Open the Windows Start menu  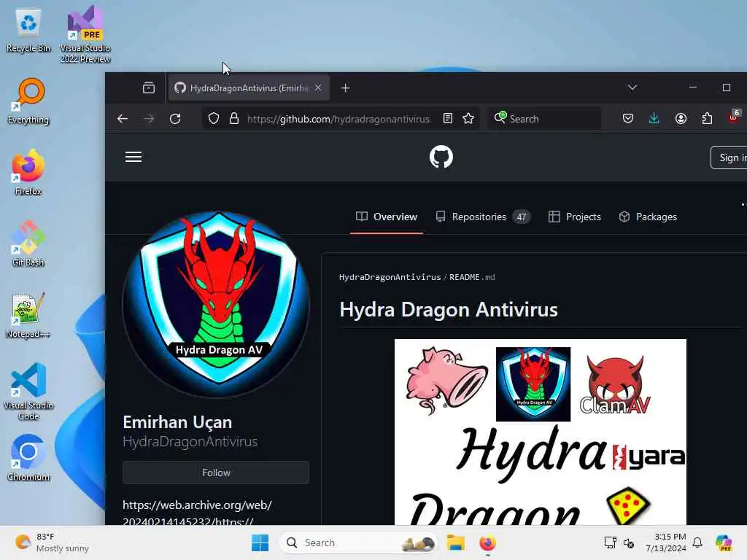[260, 542]
